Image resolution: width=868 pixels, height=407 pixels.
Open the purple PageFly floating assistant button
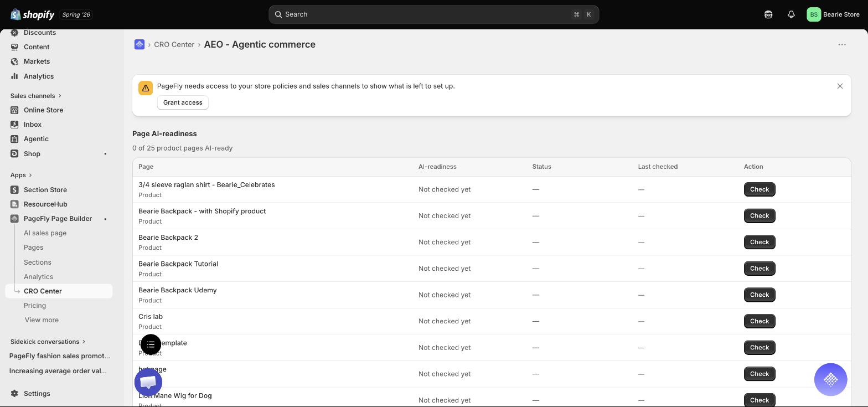830,379
